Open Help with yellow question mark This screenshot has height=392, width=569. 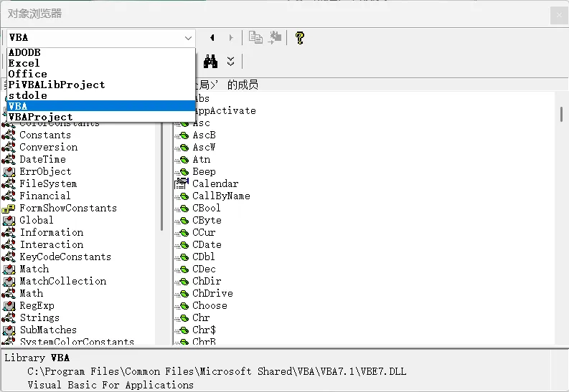300,38
